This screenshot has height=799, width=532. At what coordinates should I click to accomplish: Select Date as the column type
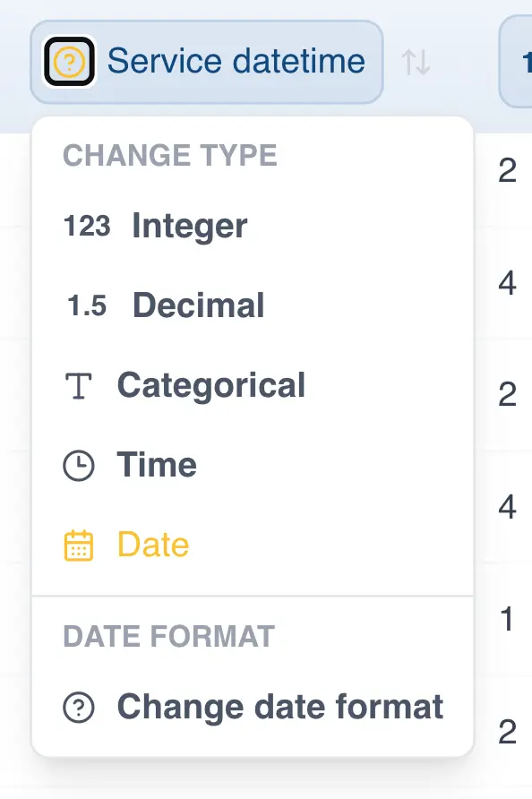pyautogui.click(x=153, y=545)
